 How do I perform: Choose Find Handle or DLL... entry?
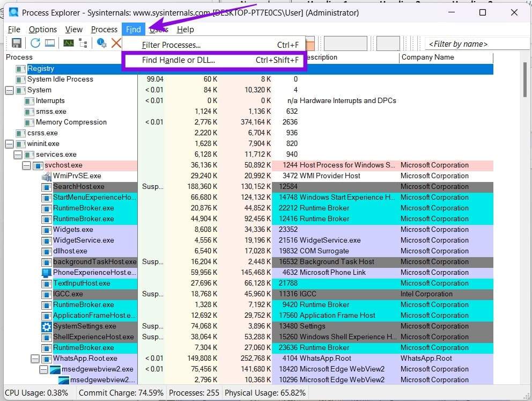click(214, 60)
